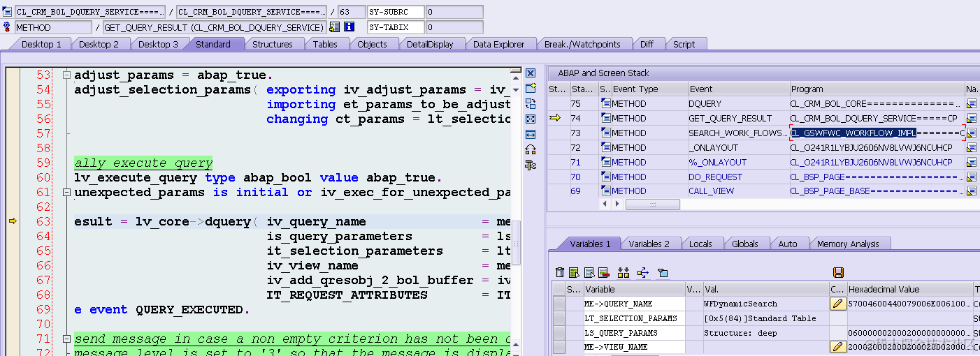The width and height of the screenshot is (980, 356).
Task: Click pencil edit icon for ME->VIEW_NAME
Action: tap(837, 347)
